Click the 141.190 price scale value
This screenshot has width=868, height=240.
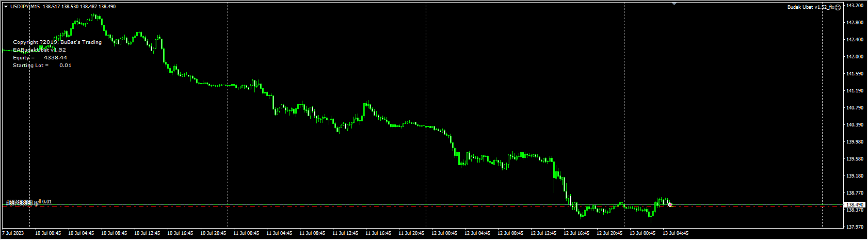[x=855, y=91]
